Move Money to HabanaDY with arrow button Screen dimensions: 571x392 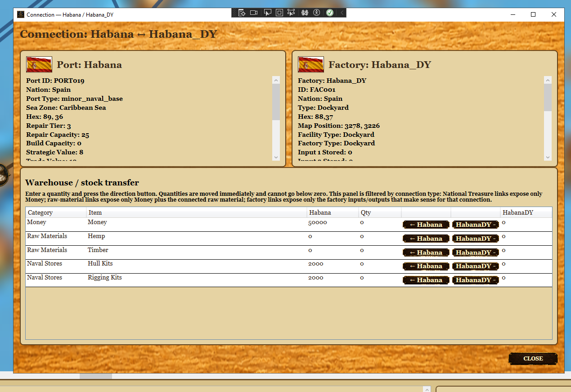pyautogui.click(x=475, y=225)
